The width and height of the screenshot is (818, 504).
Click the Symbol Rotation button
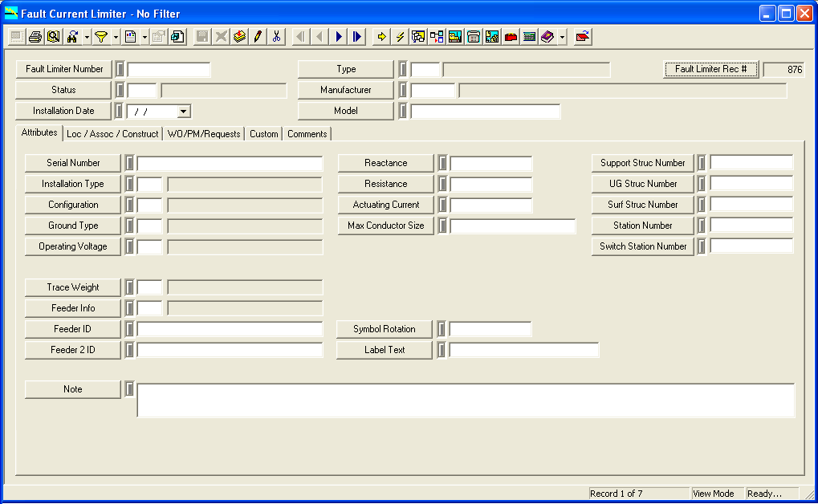[385, 329]
